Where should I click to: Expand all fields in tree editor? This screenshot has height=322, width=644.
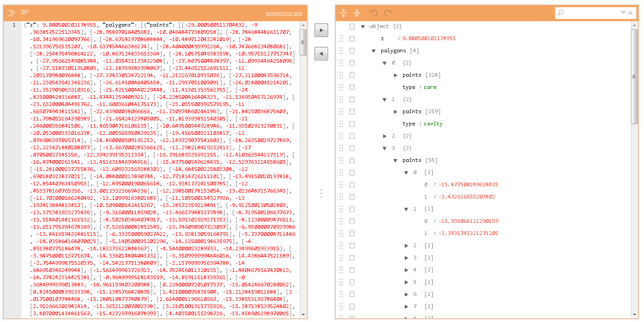click(x=343, y=13)
